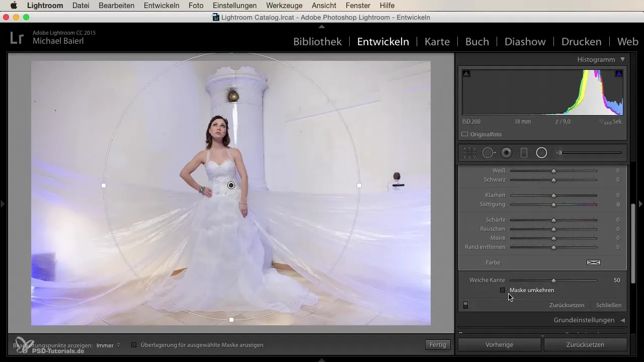Open the Hilfe menu

(x=387, y=6)
